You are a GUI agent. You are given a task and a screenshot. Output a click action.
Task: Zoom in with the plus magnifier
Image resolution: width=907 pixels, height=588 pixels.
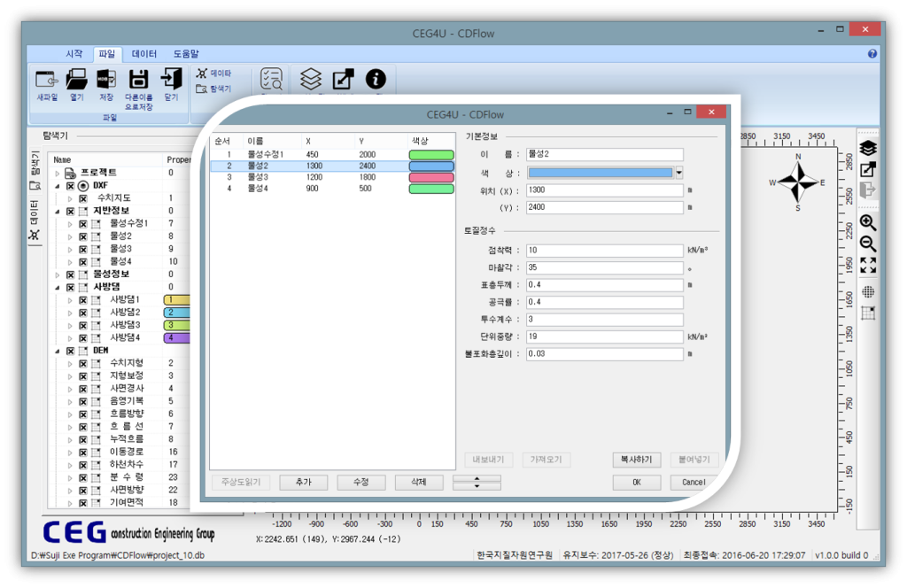[868, 222]
